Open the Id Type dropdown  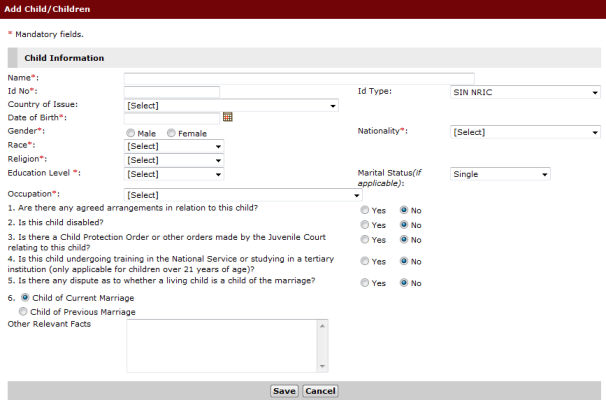point(524,92)
